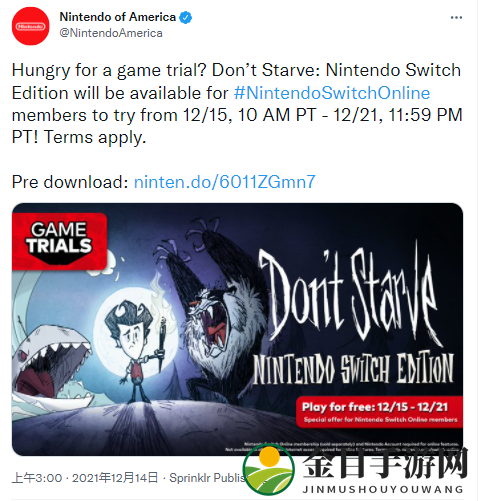This screenshot has width=479, height=501.
Task: Open the Don't Starve promo image
Action: (x=237, y=329)
